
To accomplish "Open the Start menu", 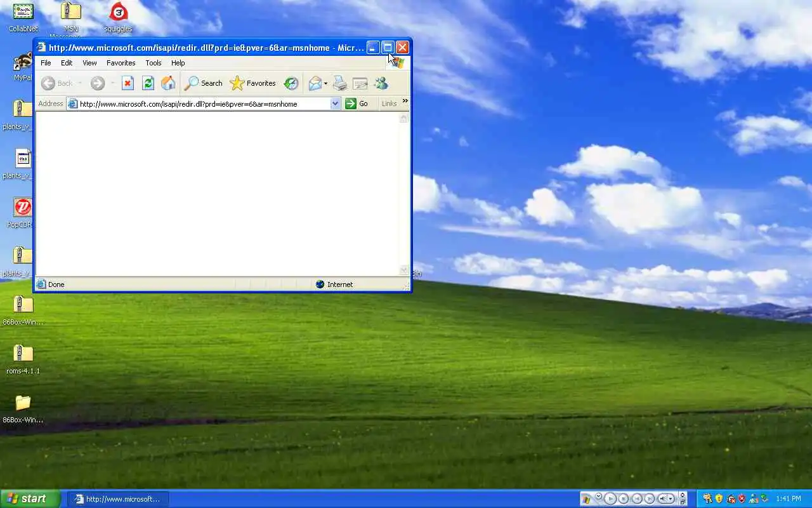I will point(30,498).
